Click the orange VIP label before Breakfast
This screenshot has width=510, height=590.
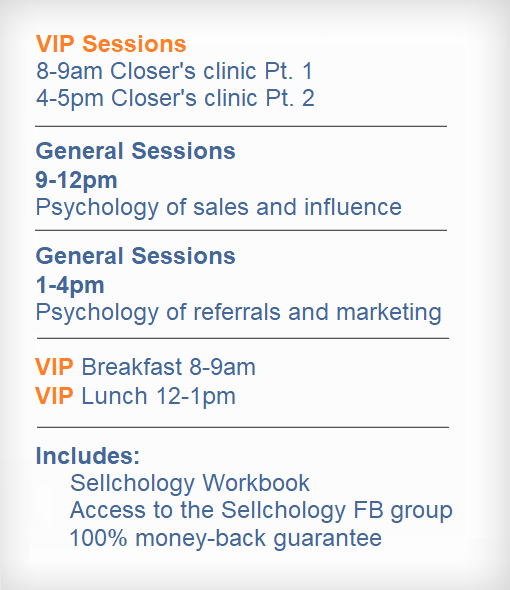pos(54,367)
